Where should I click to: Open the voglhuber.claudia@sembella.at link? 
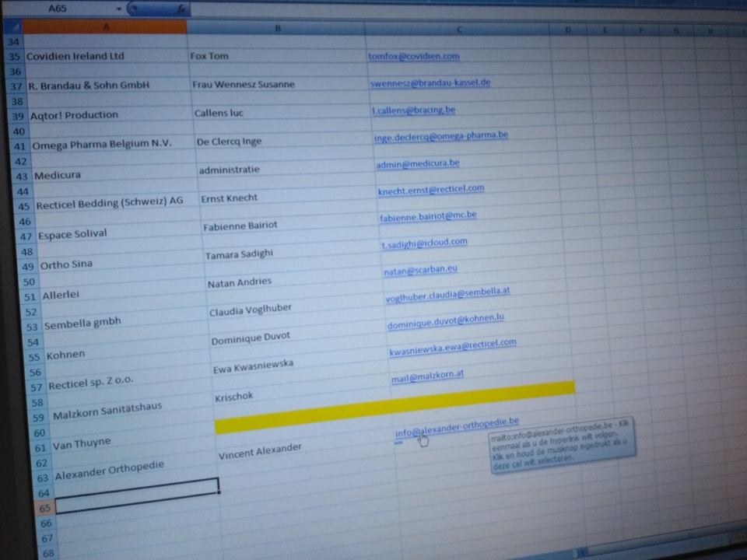(447, 294)
